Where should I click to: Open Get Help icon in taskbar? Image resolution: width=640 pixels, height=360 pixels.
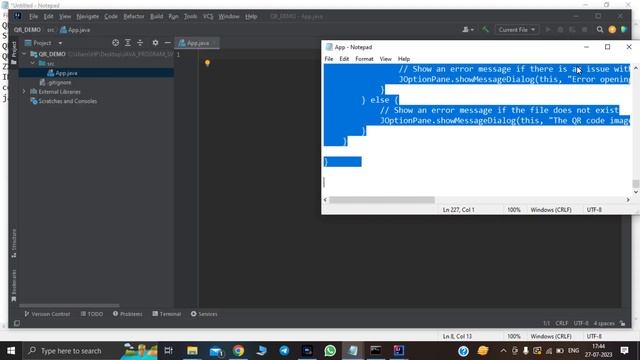(463, 351)
